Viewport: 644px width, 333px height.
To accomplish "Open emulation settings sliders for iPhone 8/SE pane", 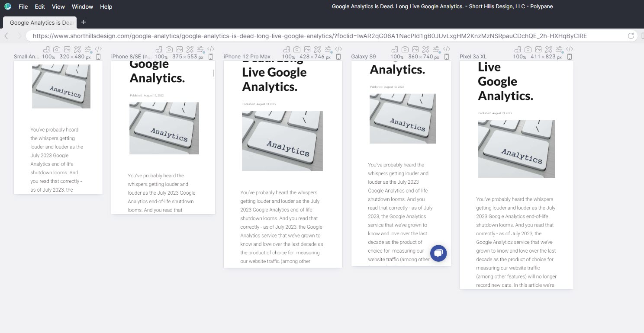I will tap(200, 49).
